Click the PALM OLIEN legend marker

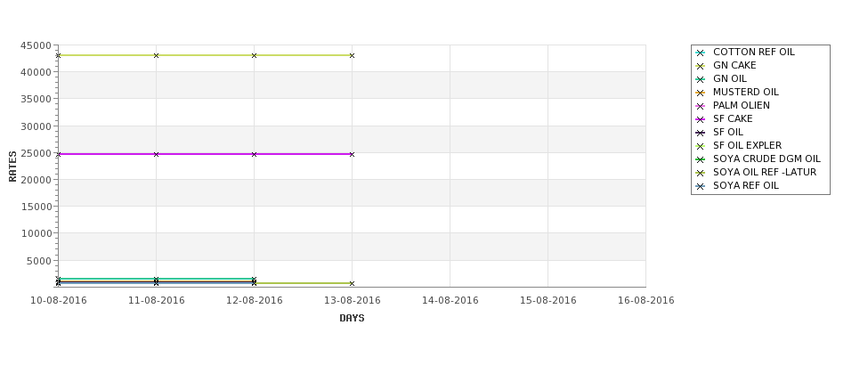(701, 106)
